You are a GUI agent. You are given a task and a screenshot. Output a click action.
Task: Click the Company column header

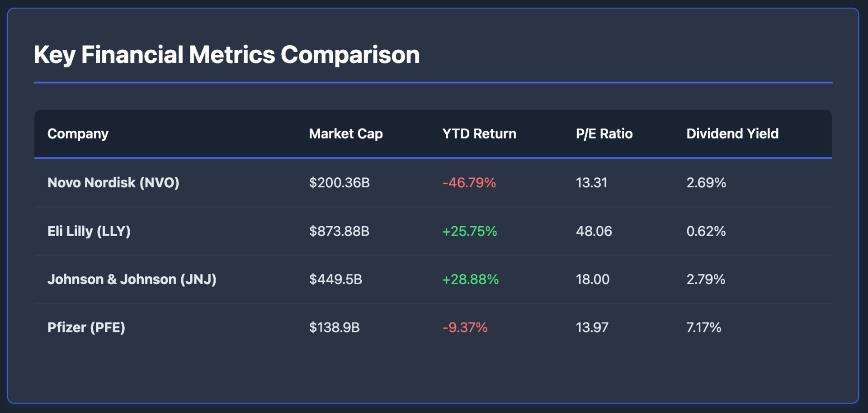pos(78,134)
